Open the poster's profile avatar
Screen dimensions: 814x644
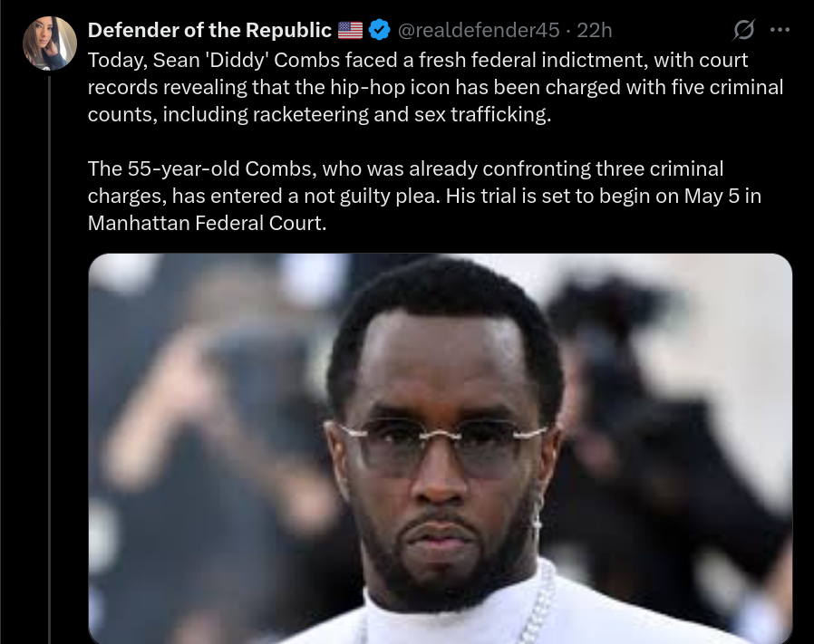(50, 43)
